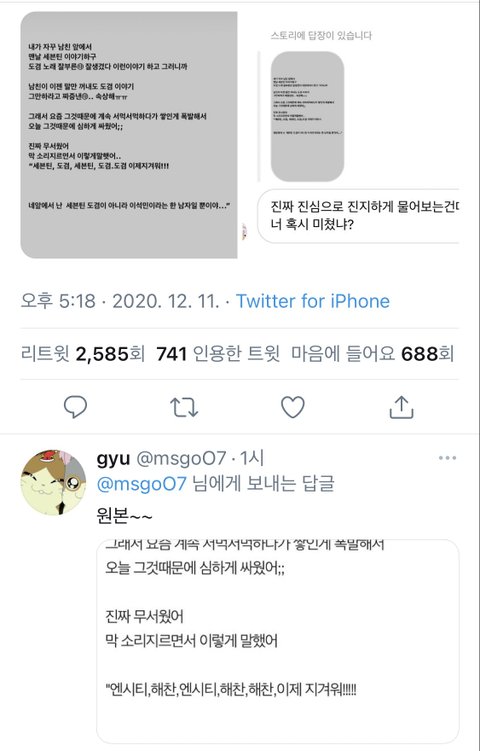Image resolution: width=480 pixels, height=751 pixels.
Task: Like the tweet with heart icon
Action: [293, 407]
